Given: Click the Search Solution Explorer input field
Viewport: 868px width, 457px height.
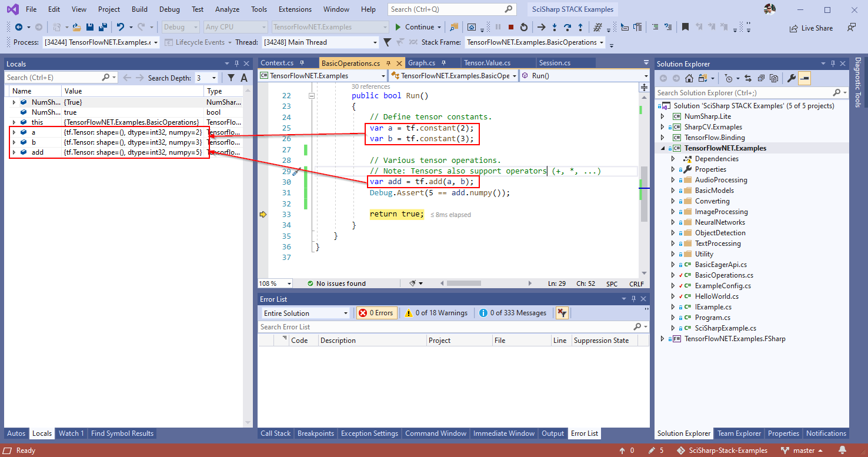Looking at the screenshot, I should click(x=743, y=93).
